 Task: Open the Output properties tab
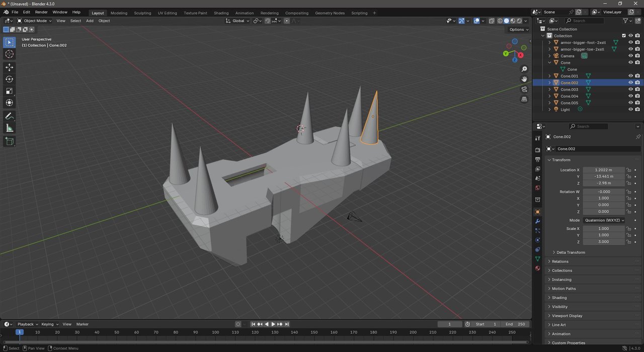click(x=537, y=159)
